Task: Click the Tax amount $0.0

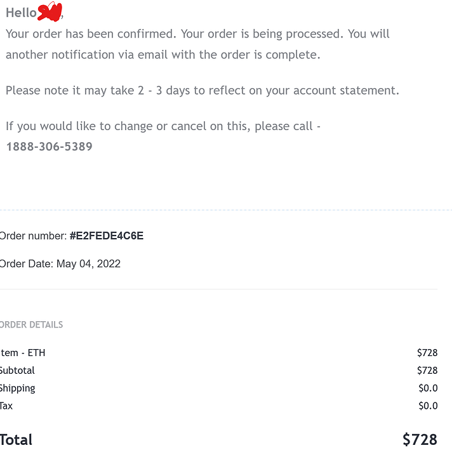Action: (428, 406)
